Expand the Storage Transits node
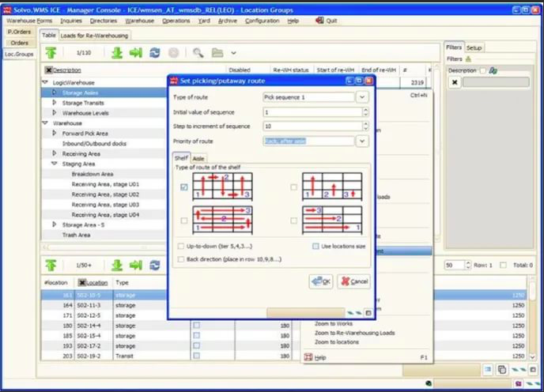Viewport: 544px width, 392px height. click(55, 103)
